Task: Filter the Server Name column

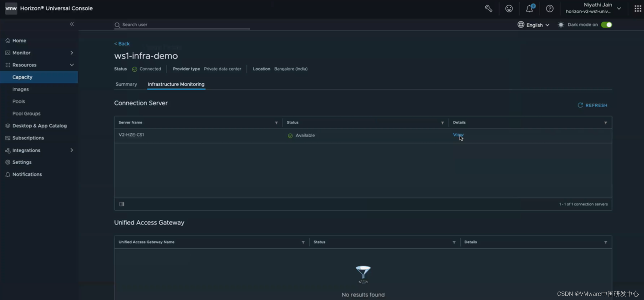Action: (276, 123)
